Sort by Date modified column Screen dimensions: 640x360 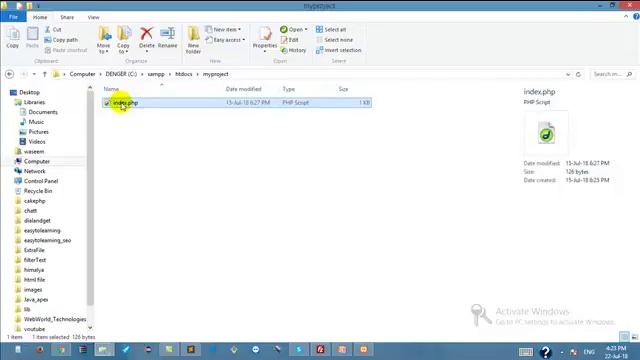(244, 89)
